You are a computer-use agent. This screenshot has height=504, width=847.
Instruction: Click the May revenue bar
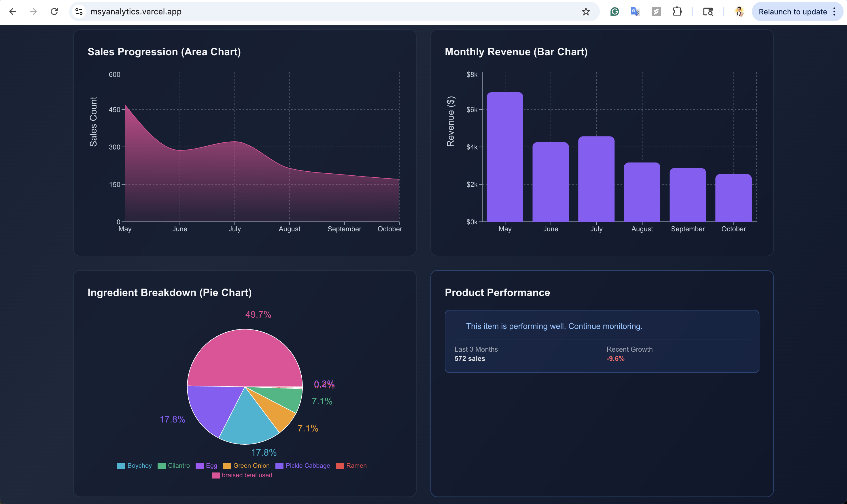504,157
